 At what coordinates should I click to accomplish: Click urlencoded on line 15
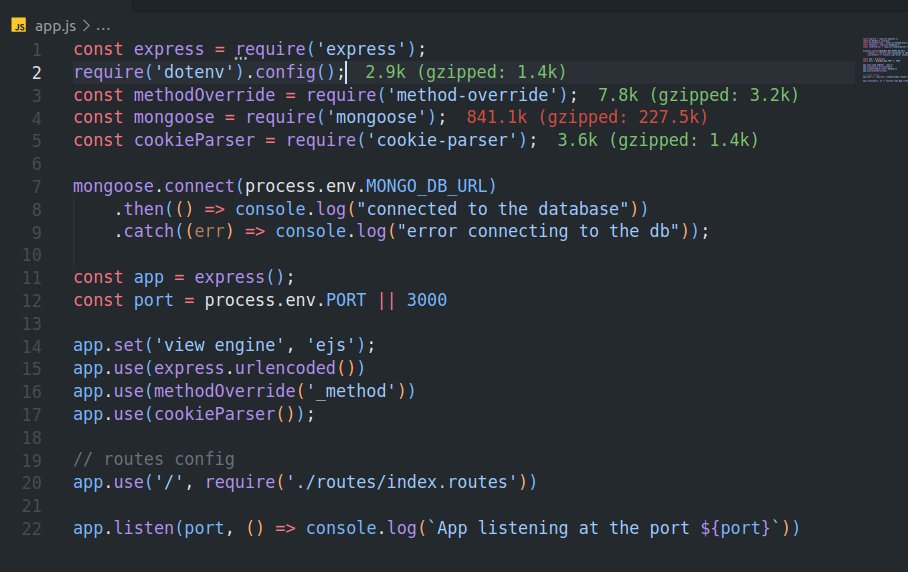pos(285,368)
